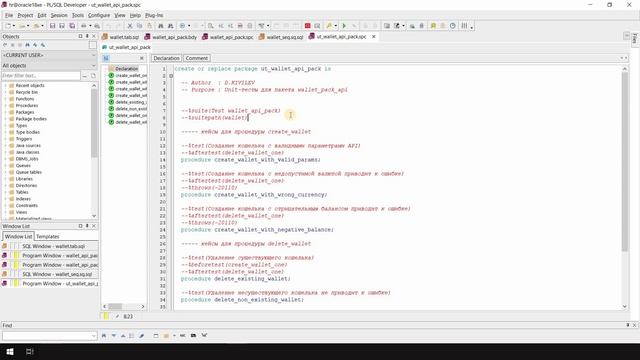Close the code contents pane
Screen dimensions: 640x360
[142, 58]
